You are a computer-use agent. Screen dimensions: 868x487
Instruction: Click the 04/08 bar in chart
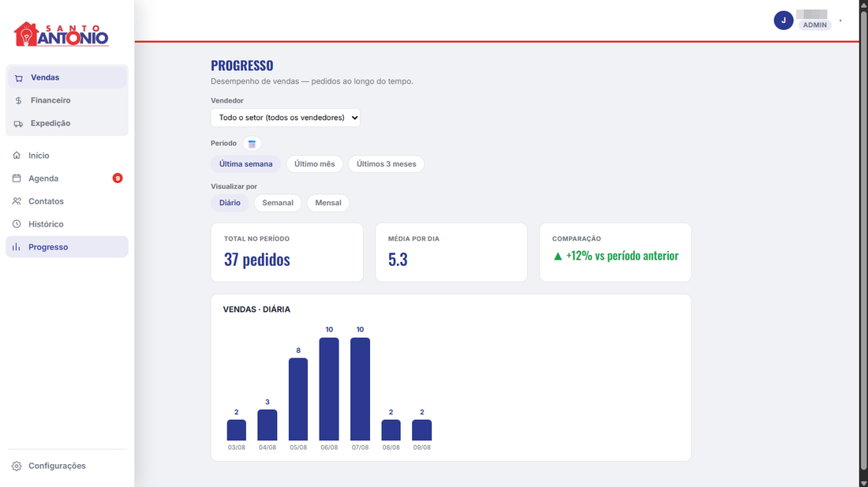tap(268, 425)
